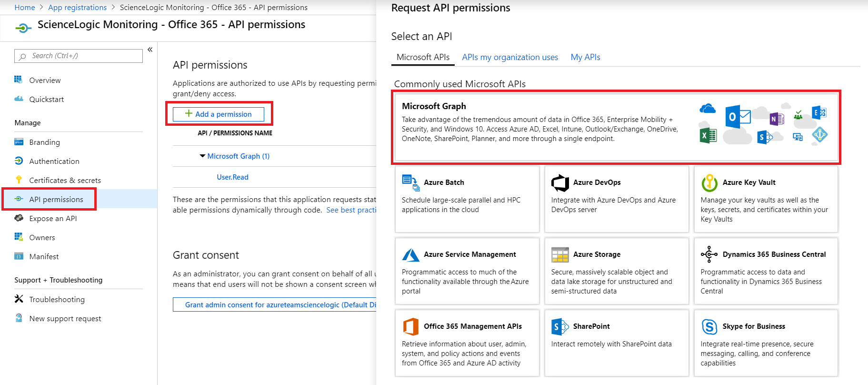Click the Azure Service Management triangle icon
This screenshot has width=868, height=385.
point(410,254)
